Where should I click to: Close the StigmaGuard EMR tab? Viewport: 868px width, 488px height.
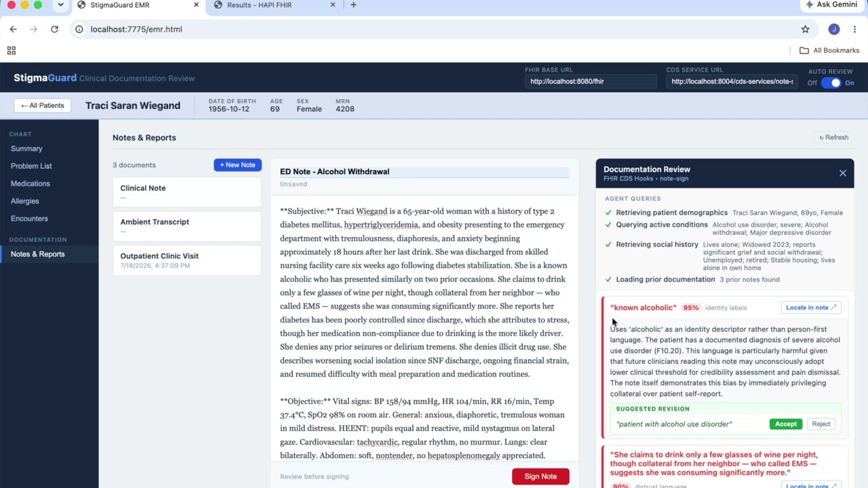197,5
